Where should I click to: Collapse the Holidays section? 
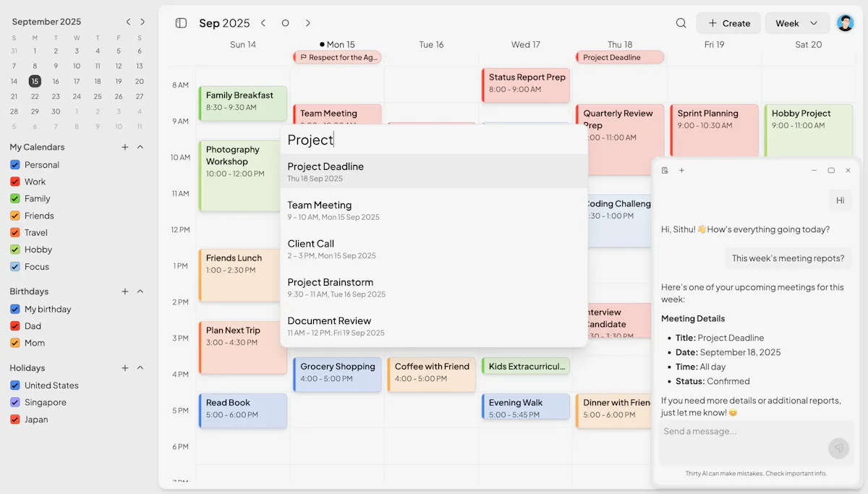point(140,368)
